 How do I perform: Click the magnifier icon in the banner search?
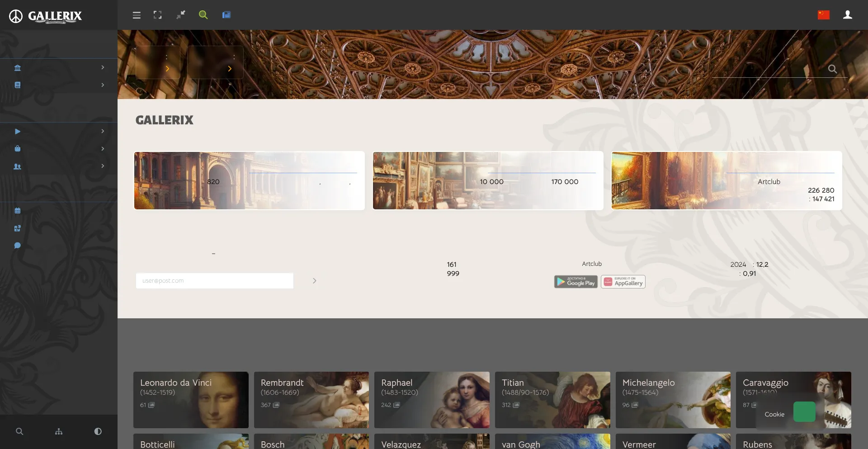[832, 69]
